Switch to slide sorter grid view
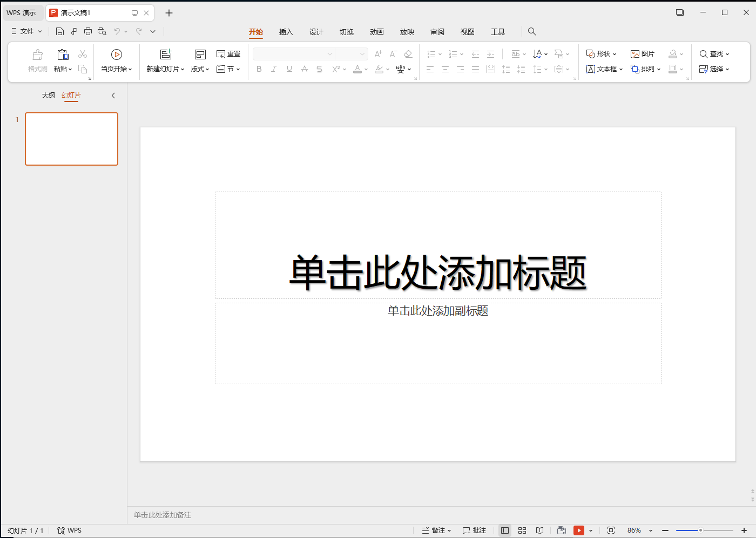The image size is (756, 538). (x=522, y=530)
